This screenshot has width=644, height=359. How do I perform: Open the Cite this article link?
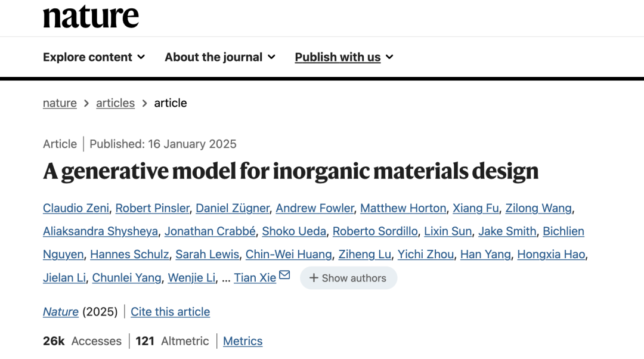click(171, 312)
